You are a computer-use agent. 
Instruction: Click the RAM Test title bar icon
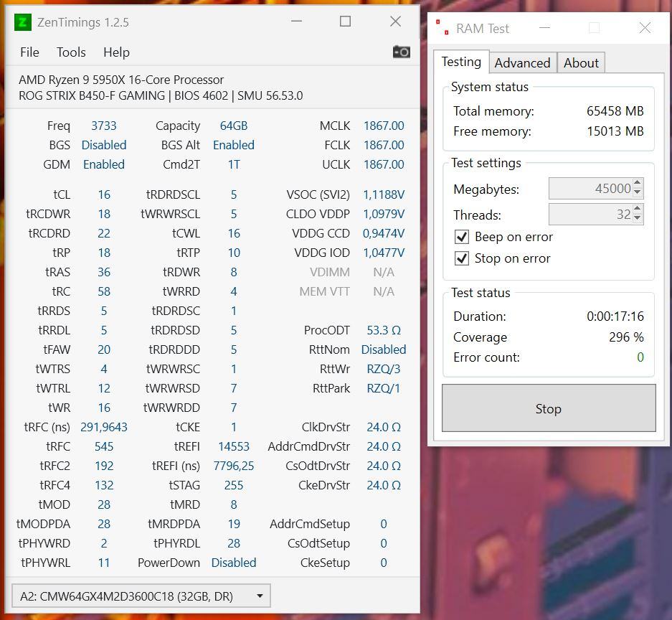[x=443, y=27]
